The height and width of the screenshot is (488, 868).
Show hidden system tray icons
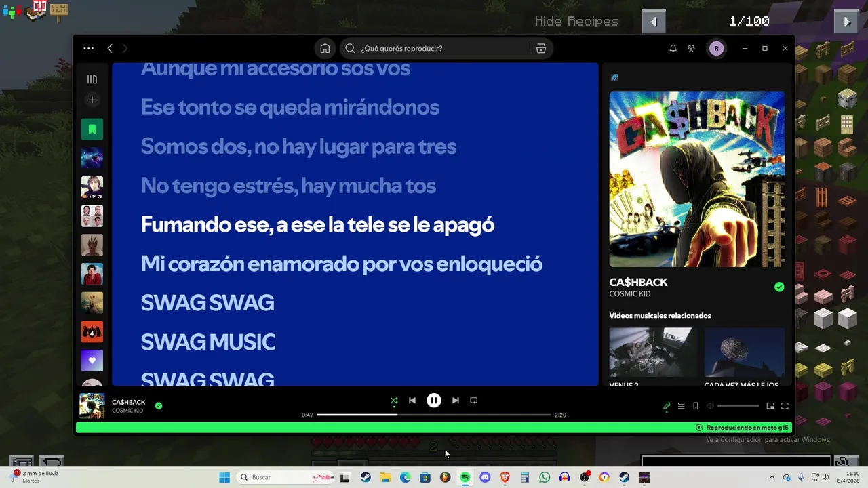(772, 477)
